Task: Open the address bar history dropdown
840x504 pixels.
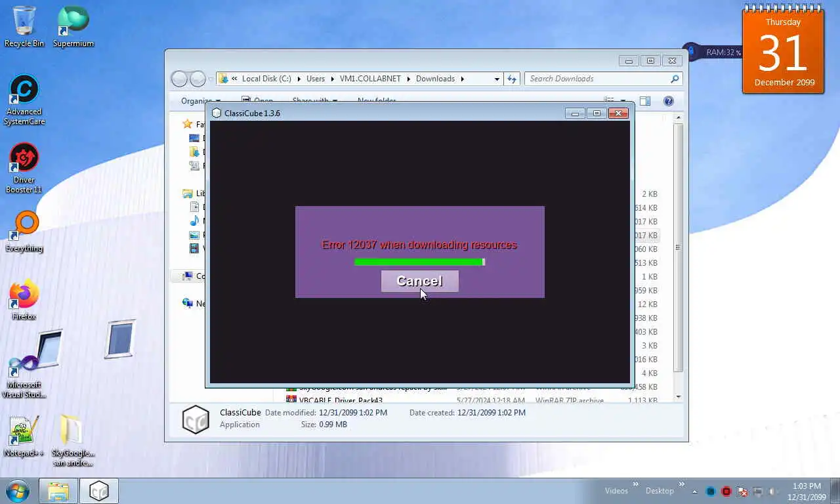Action: [497, 79]
